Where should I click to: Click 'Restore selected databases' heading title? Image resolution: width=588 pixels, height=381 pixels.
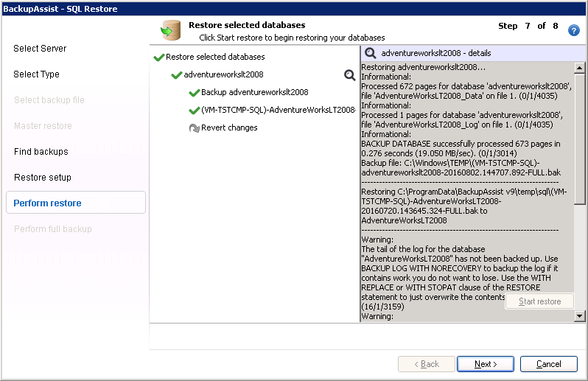click(247, 25)
